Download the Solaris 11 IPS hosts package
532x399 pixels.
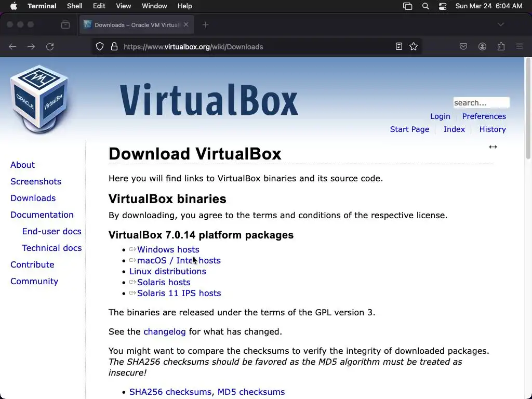coord(179,293)
